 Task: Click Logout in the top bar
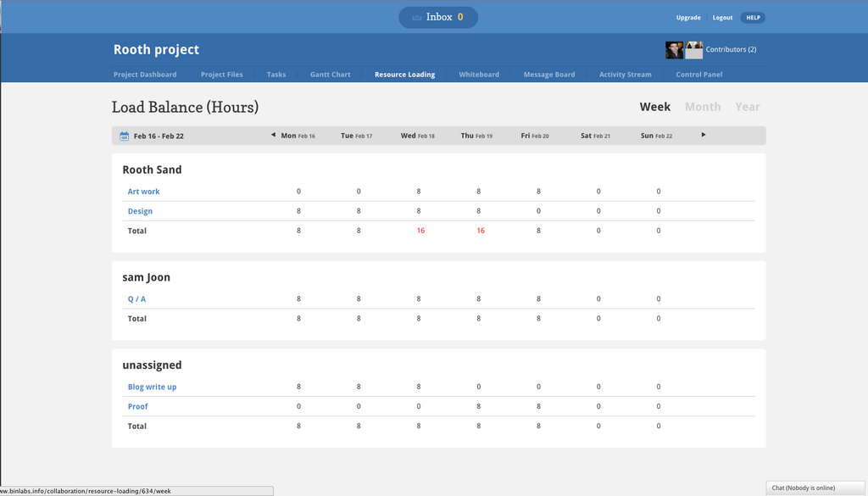722,18
